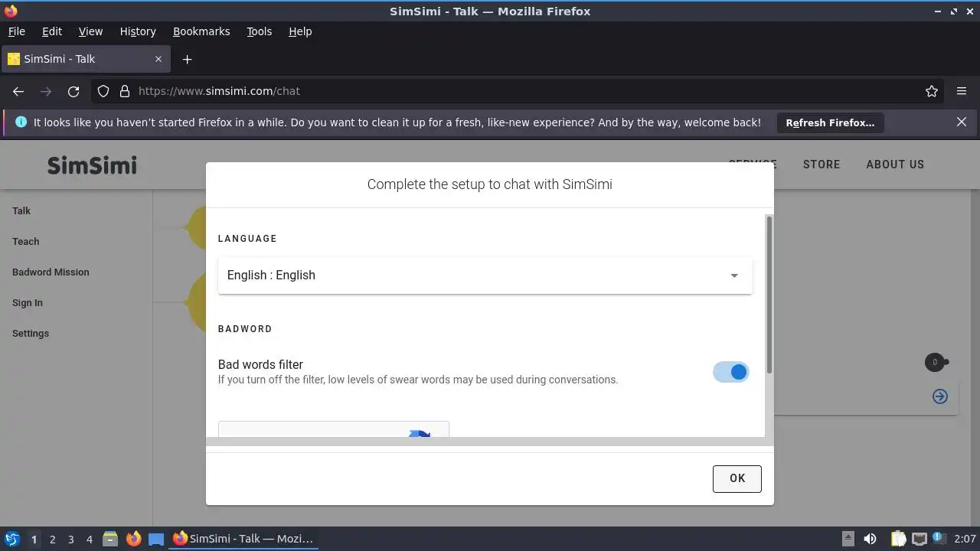Click the Refresh Firefox… button

coord(830,122)
